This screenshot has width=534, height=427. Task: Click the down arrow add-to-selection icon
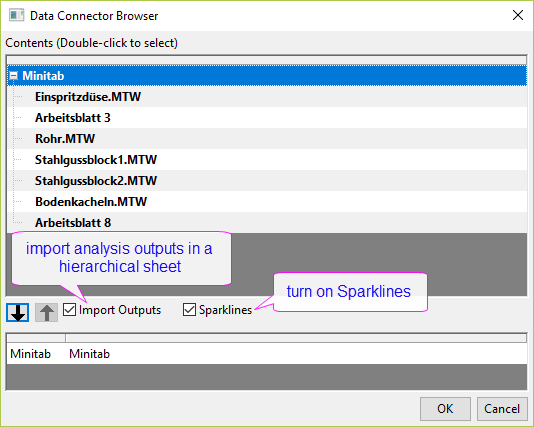click(x=17, y=313)
